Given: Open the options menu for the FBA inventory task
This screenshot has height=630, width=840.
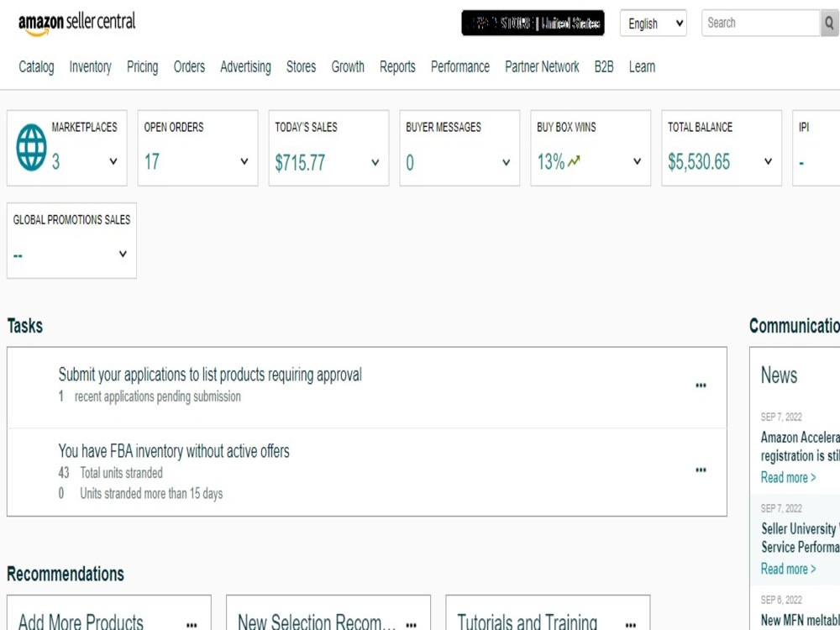Looking at the screenshot, I should coord(701,470).
